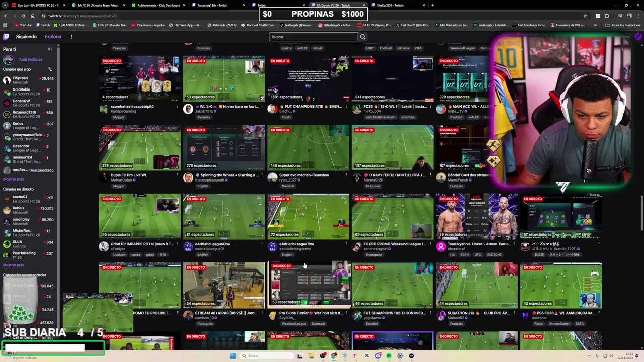Open the stories avatar icon
Viewport: 644px width, 362px height.
[8, 59]
